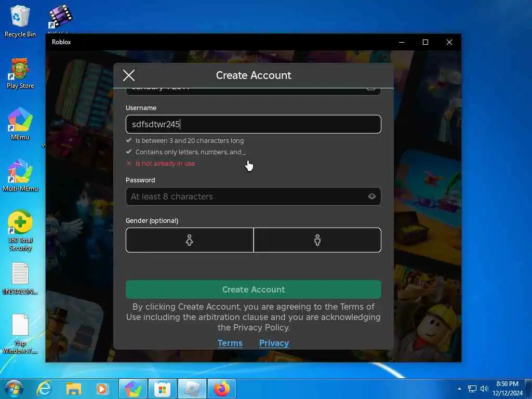This screenshot has width=532, height=399.
Task: Open MEmu desktop shortcut
Action: click(x=20, y=124)
